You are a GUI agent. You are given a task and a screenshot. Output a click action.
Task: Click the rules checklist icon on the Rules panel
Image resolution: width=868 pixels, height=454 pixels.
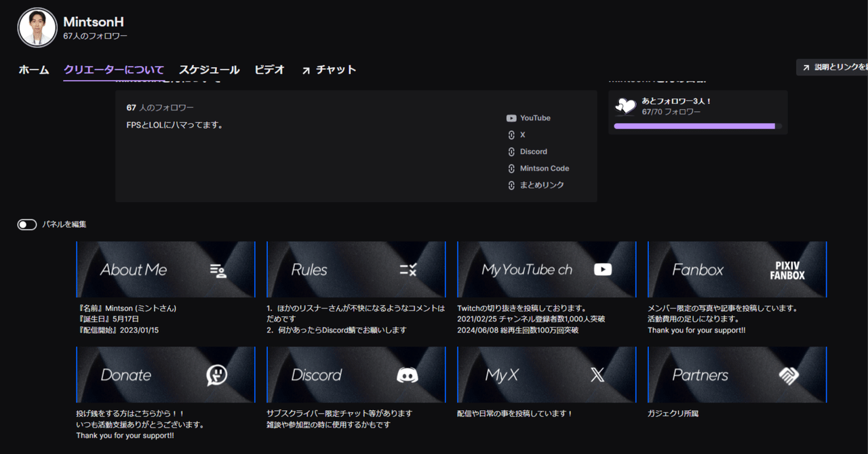pyautogui.click(x=408, y=269)
